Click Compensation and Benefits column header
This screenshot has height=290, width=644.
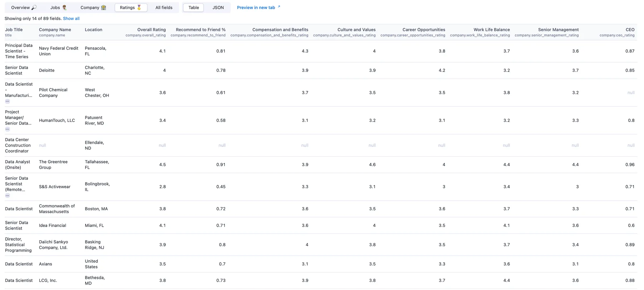coord(280,30)
